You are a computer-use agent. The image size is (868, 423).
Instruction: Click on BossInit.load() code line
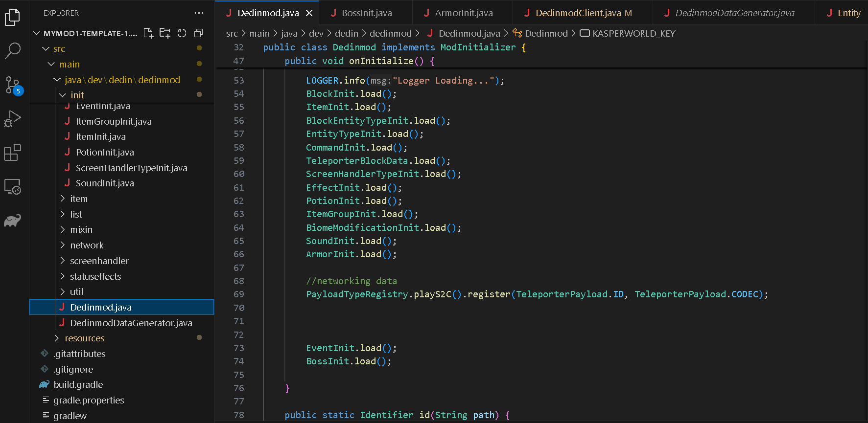tap(348, 361)
